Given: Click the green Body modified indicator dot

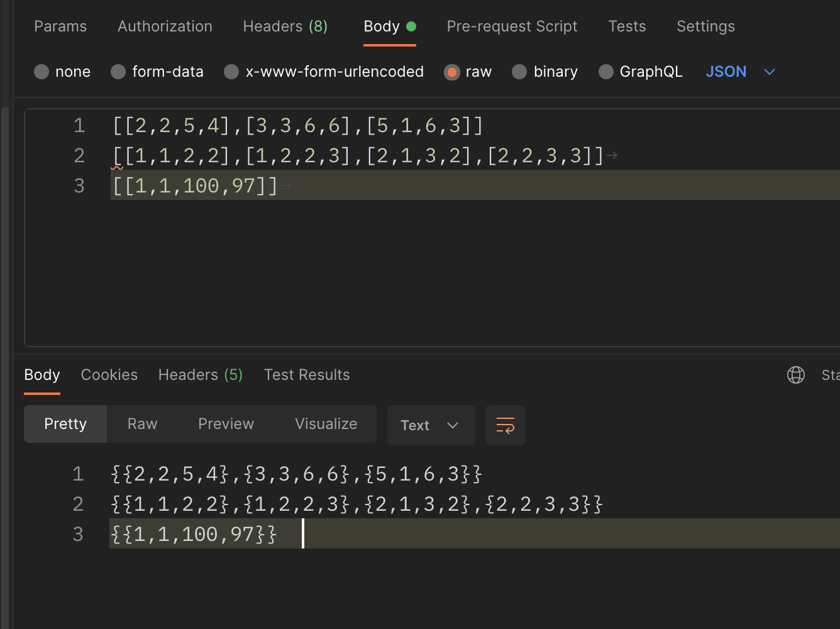Looking at the screenshot, I should click(411, 26).
